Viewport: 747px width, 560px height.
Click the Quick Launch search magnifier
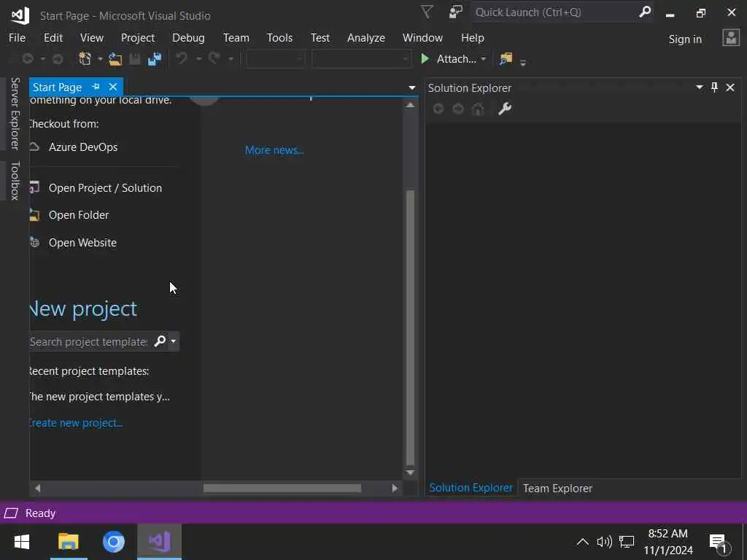[645, 12]
